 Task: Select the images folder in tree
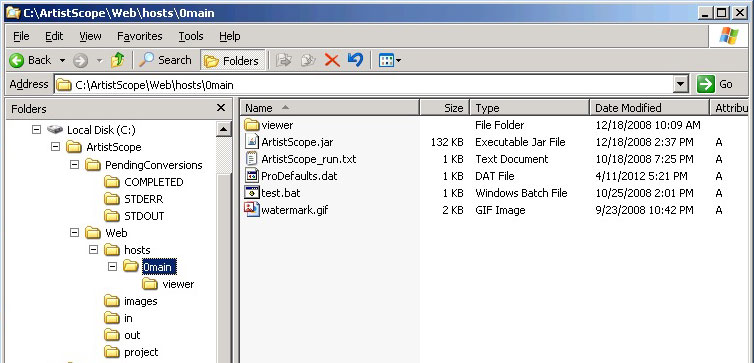[x=140, y=301]
